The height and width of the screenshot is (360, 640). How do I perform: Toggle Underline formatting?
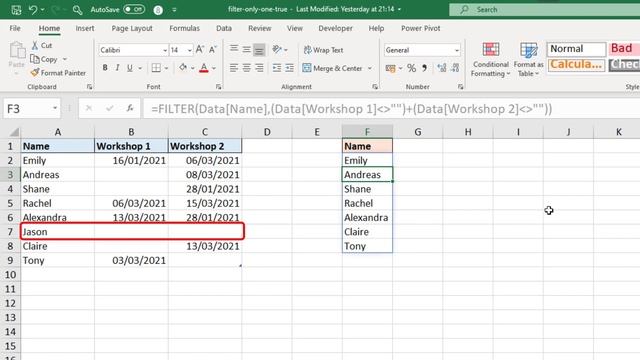129,68
